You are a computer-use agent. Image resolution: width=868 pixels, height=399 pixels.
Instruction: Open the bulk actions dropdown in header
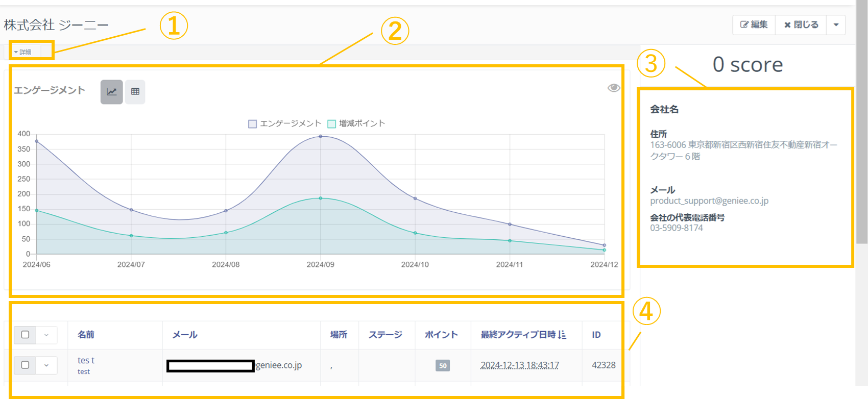tap(46, 335)
